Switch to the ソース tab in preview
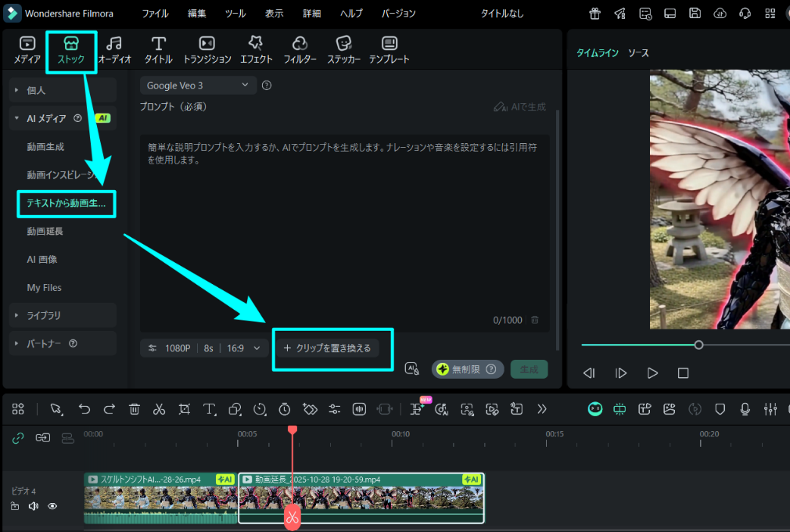 pyautogui.click(x=638, y=53)
